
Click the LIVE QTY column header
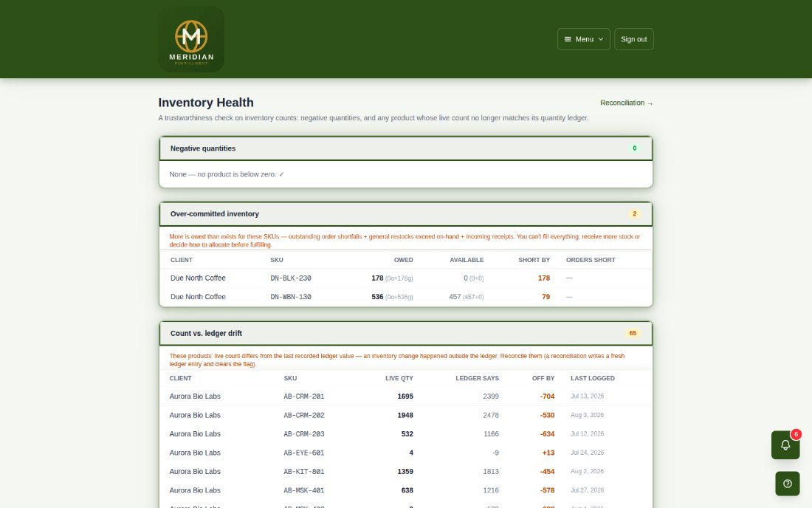[x=399, y=379]
